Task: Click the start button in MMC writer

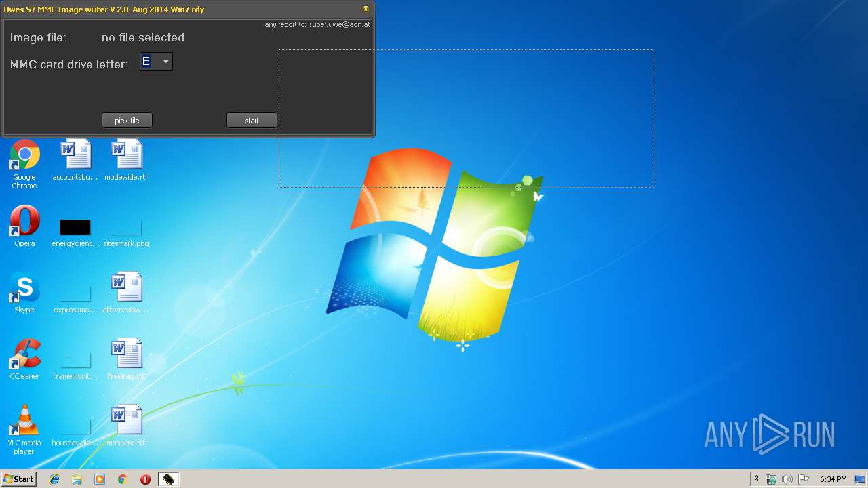Action: [x=252, y=121]
